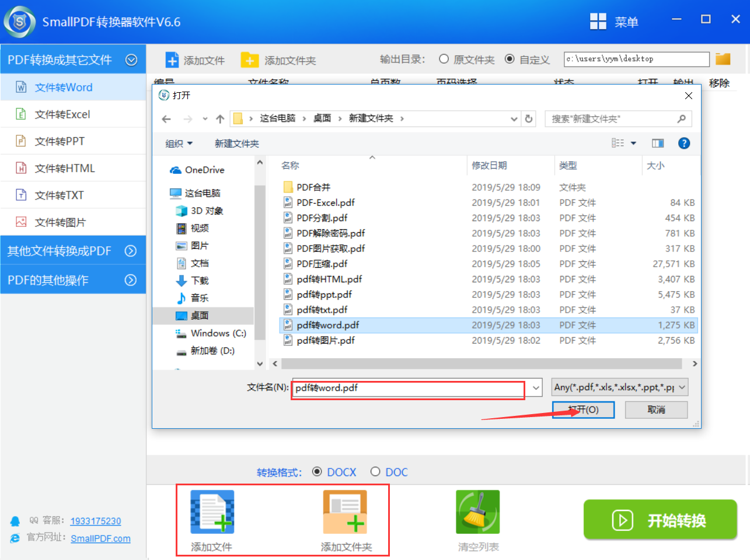Open the file type filter dropdown
The image size is (750, 560).
[x=620, y=387]
